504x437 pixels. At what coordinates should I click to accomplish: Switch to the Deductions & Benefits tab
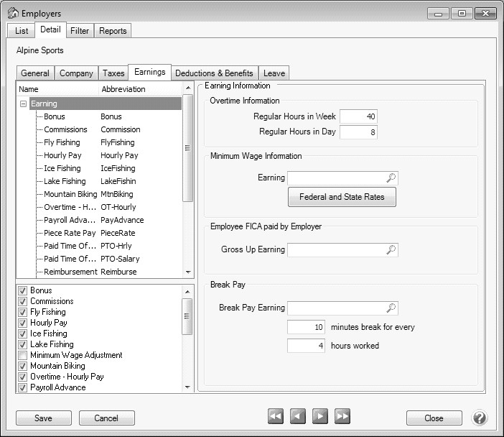[x=214, y=73]
